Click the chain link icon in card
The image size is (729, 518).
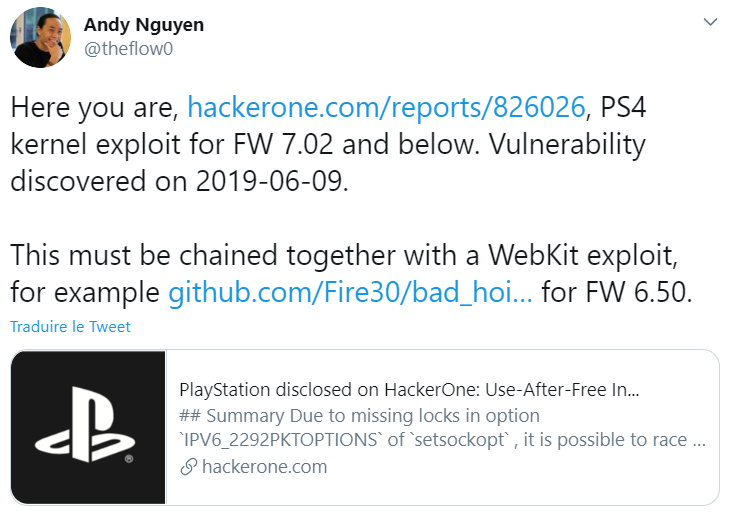tap(186, 467)
